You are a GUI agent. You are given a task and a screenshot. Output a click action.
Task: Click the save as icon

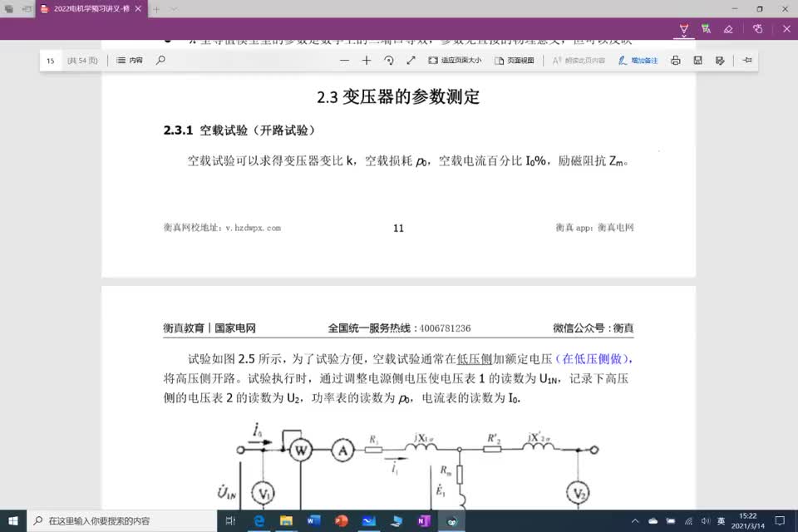[x=720, y=61]
